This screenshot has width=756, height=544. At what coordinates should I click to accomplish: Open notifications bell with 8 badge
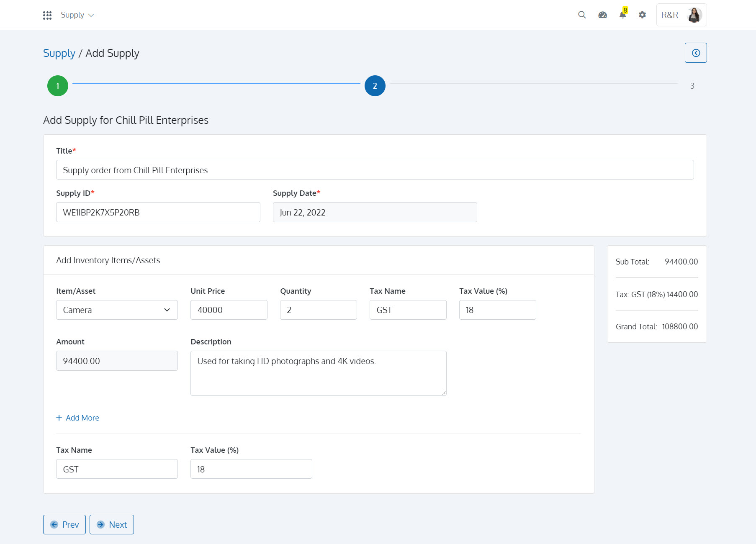623,14
